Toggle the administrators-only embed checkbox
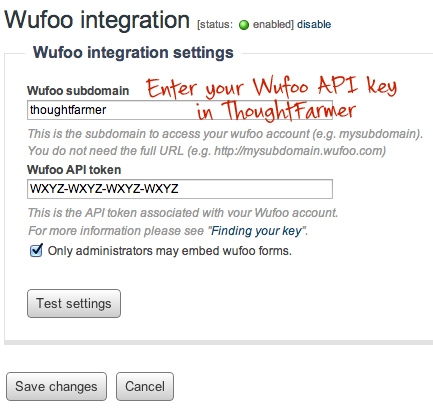 click(x=36, y=250)
